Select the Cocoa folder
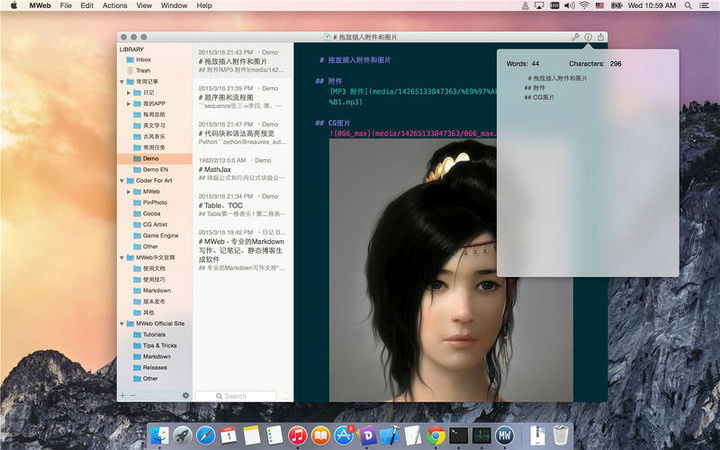720x450 pixels. coord(154,214)
